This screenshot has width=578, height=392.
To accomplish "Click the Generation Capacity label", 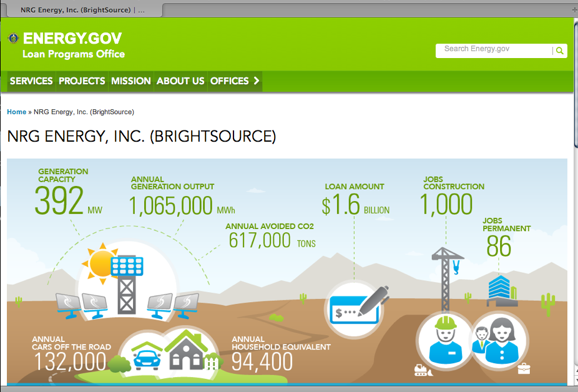I will pyautogui.click(x=63, y=175).
